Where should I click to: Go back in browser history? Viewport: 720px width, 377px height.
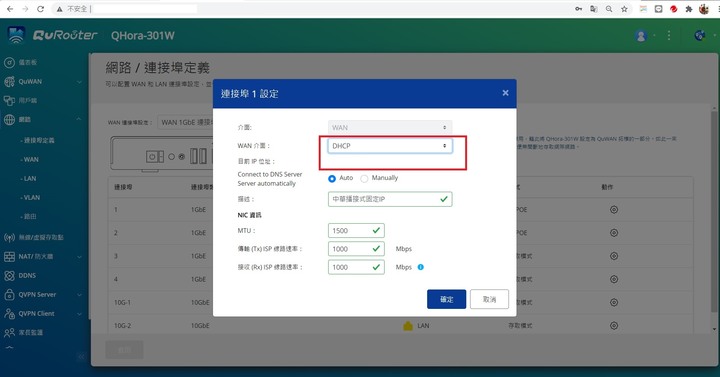pos(10,9)
